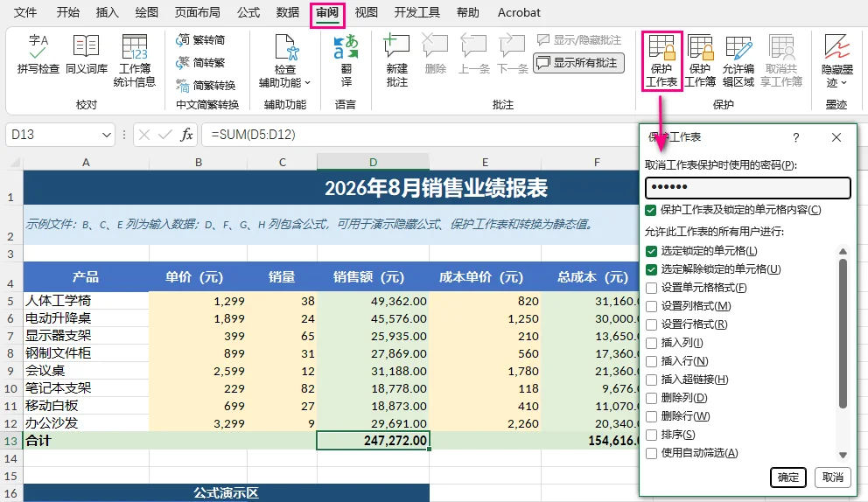The image size is (868, 502).
Task: Select column D header
Action: point(373,162)
